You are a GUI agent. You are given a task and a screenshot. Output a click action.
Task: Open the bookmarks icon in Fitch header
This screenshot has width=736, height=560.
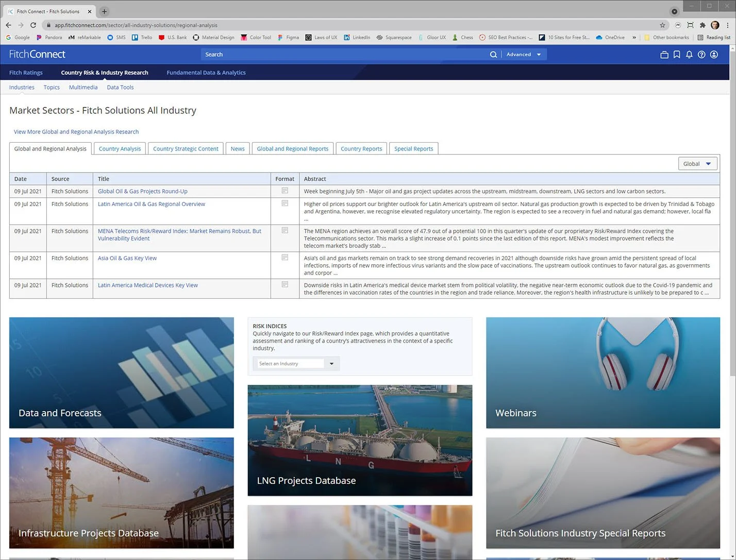677,55
